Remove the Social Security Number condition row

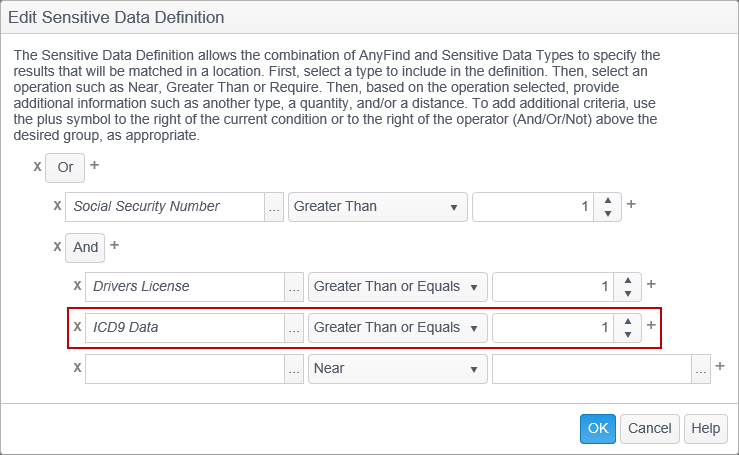[x=57, y=206]
